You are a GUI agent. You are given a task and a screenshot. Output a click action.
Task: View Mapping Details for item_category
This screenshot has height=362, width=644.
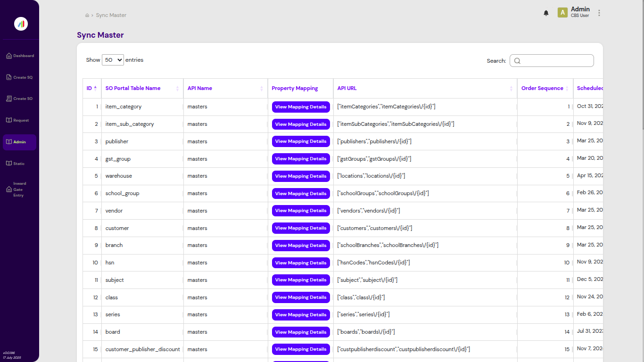coord(301,107)
